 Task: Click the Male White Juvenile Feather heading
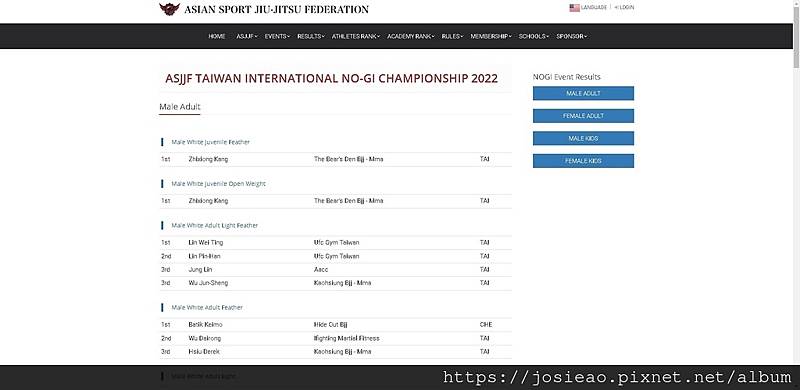click(x=211, y=142)
